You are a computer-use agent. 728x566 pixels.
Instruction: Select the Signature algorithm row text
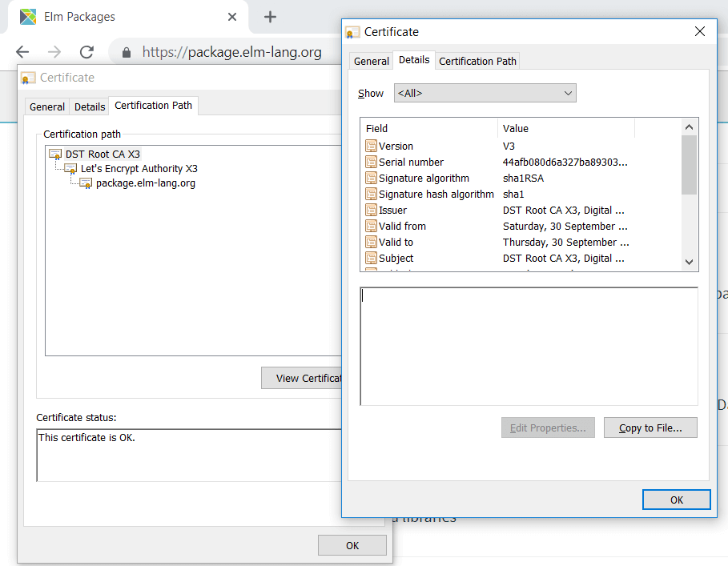[x=424, y=179]
